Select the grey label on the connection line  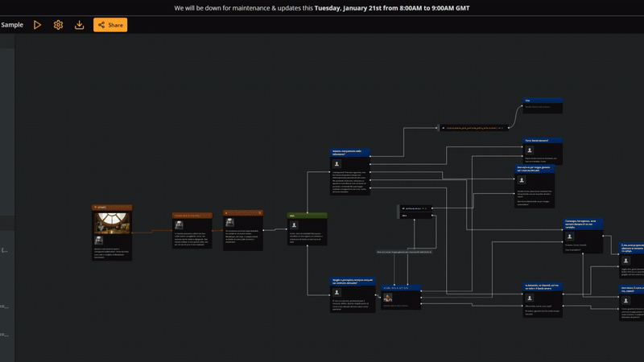pyautogui.click(x=404, y=252)
